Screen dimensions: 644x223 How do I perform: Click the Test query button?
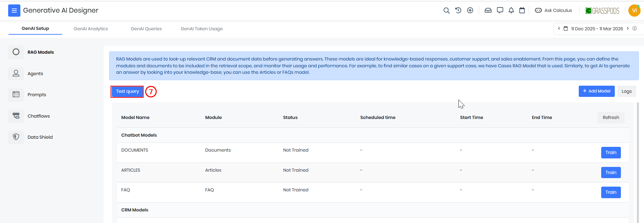pos(127,91)
